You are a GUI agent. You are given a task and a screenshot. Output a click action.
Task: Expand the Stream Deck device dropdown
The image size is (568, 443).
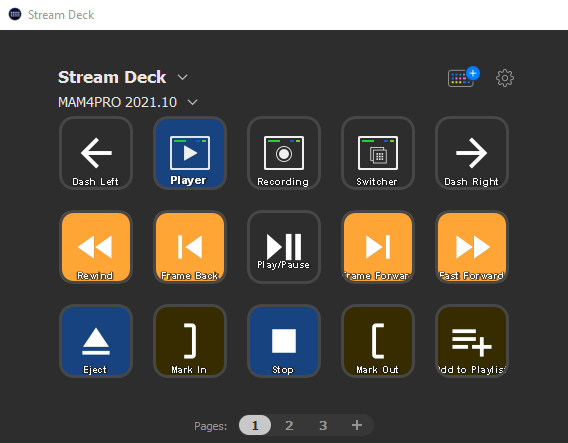click(x=122, y=77)
